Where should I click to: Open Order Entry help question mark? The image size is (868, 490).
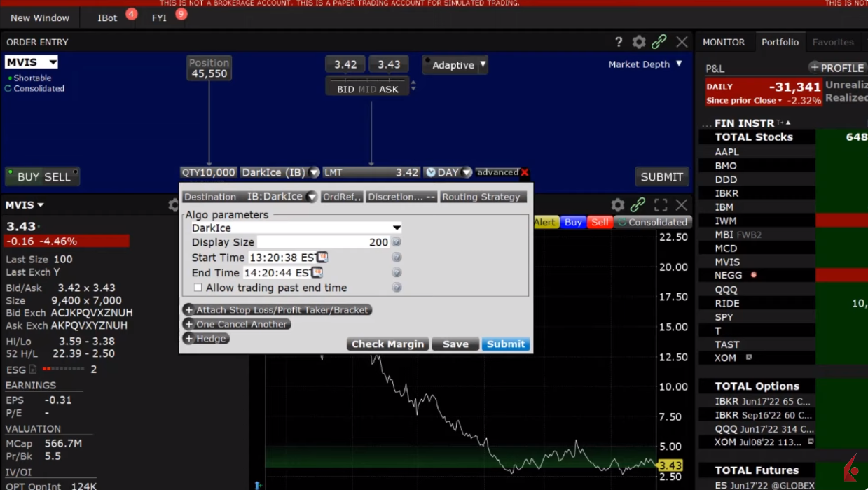[x=619, y=42]
